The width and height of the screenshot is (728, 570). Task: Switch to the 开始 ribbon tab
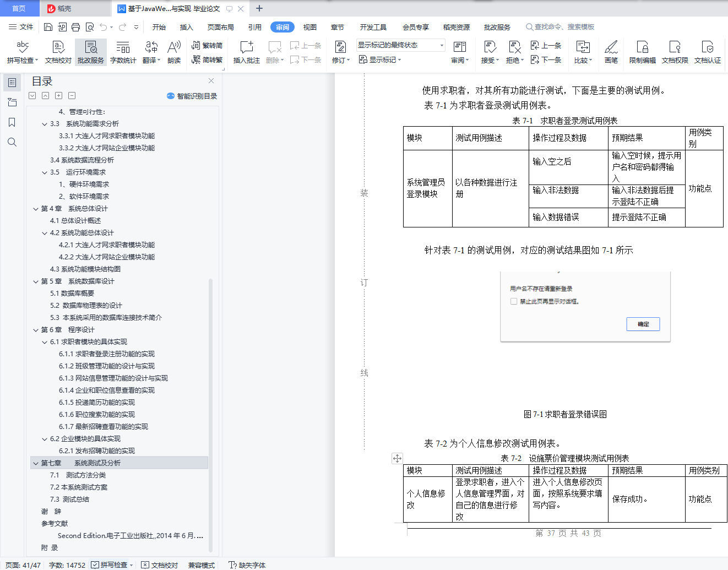(159, 27)
